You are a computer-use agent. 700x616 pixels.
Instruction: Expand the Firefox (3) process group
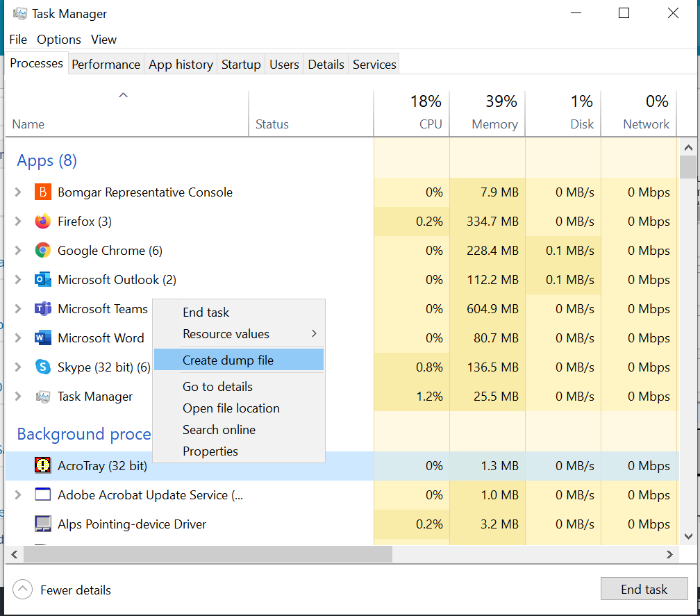tap(18, 222)
